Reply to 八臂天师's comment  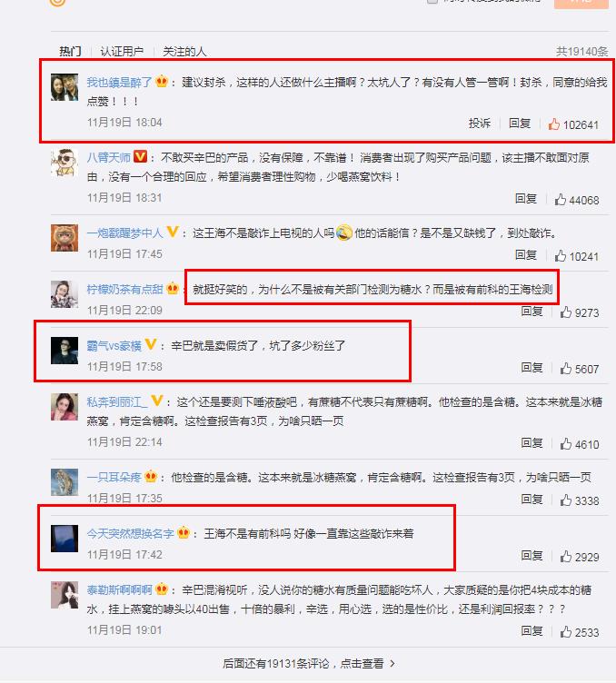pyautogui.click(x=525, y=199)
